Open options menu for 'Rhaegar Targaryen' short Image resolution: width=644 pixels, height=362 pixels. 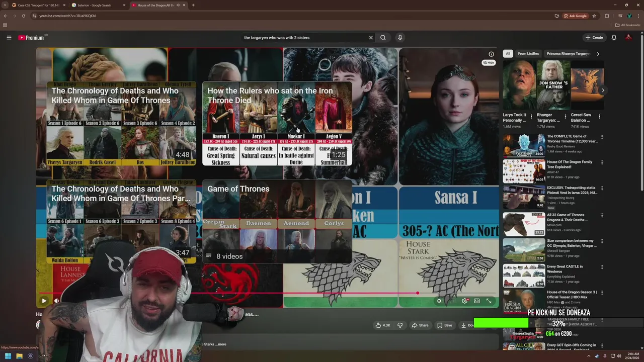point(565,117)
